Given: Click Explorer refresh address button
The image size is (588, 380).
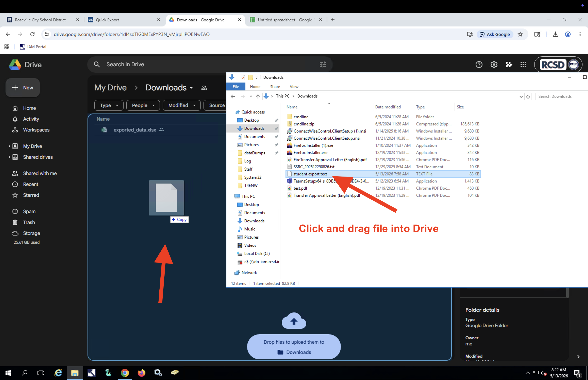Looking at the screenshot, I should coord(528,96).
